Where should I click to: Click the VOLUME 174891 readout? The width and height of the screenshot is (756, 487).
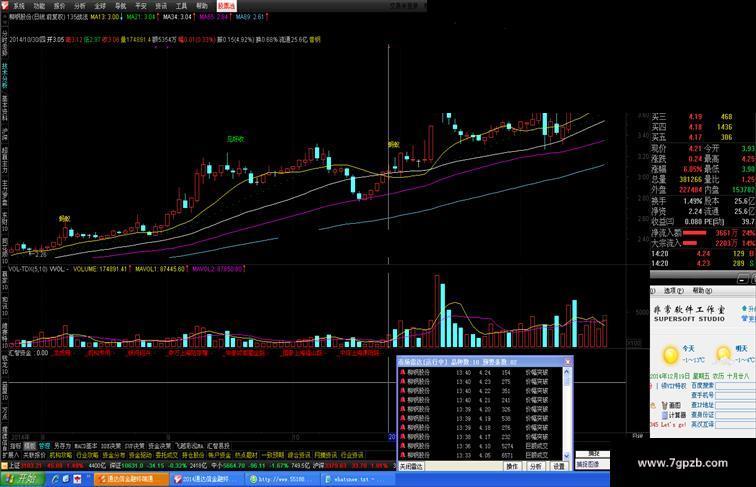(101, 269)
